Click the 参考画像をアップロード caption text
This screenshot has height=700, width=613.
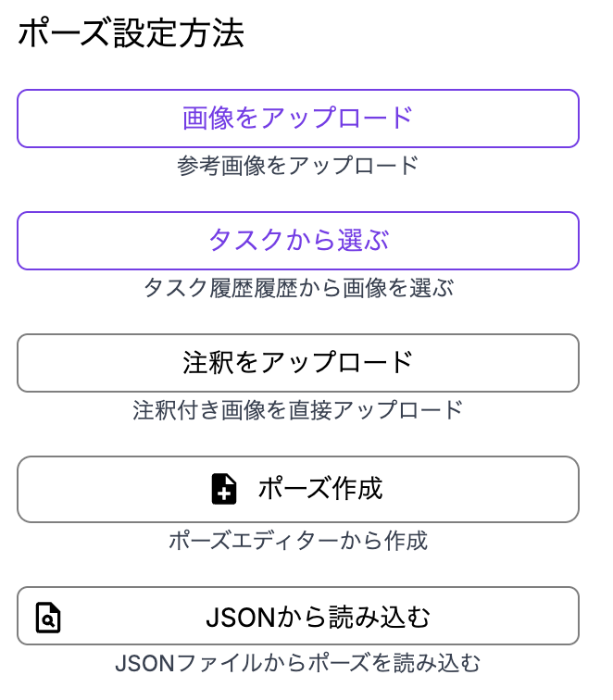tap(298, 167)
